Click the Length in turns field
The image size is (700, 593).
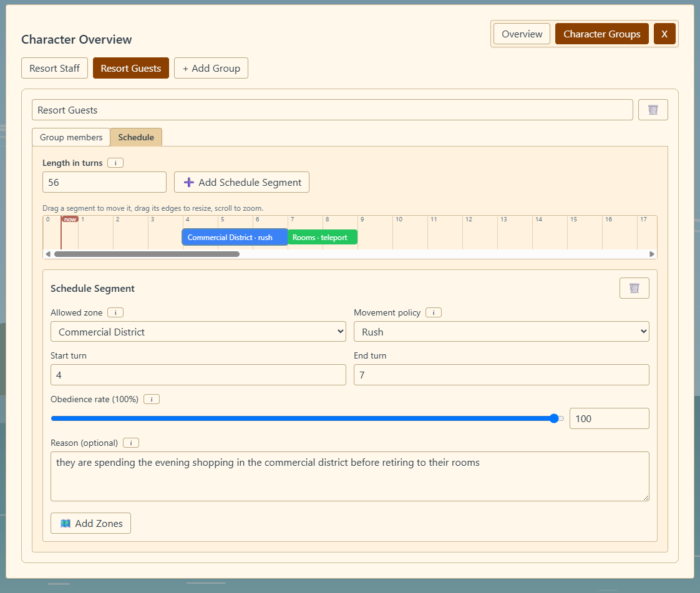click(x=104, y=183)
